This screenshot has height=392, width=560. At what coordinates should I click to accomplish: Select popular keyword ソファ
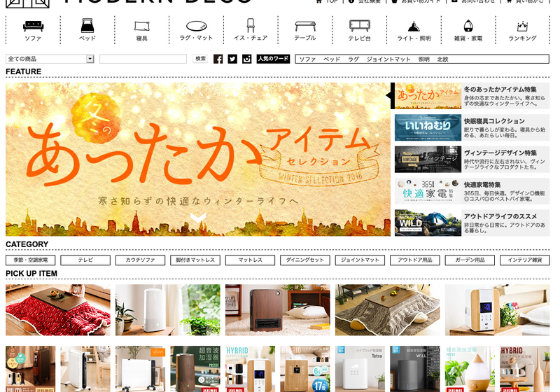[307, 59]
